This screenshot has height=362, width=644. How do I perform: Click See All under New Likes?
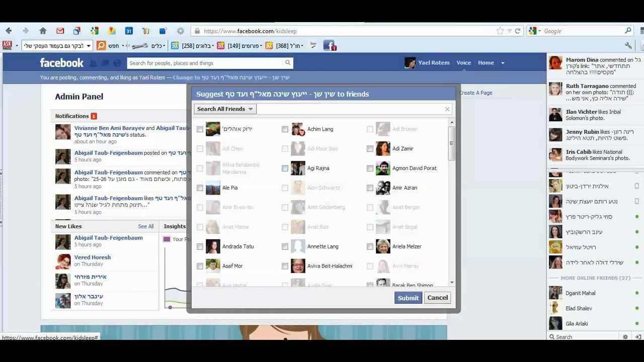[x=146, y=226]
